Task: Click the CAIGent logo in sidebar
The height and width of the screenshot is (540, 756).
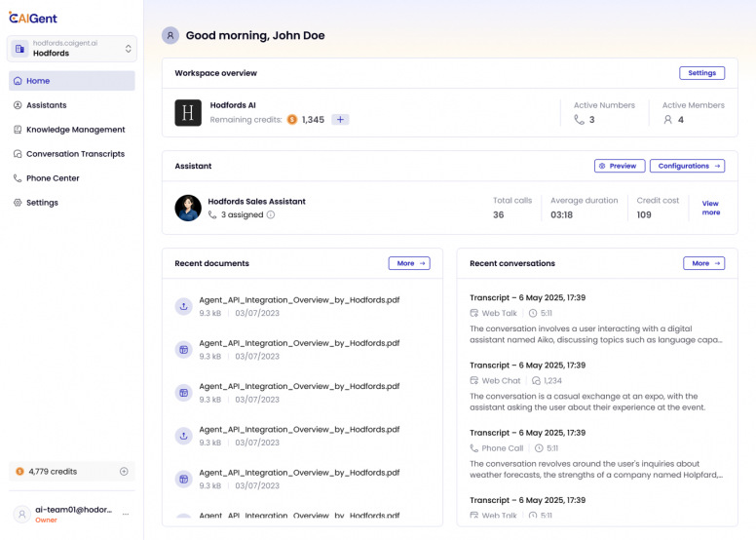Action: [32, 18]
